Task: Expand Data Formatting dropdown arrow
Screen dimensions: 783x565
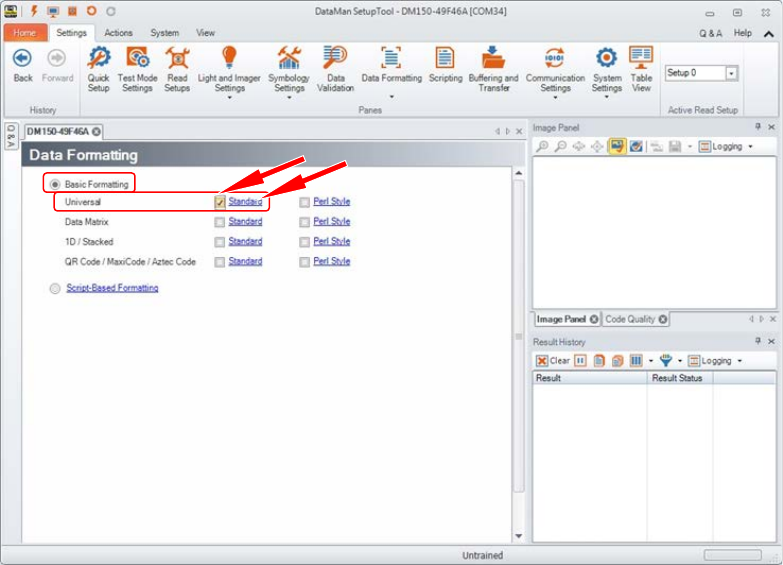Action: (392, 96)
